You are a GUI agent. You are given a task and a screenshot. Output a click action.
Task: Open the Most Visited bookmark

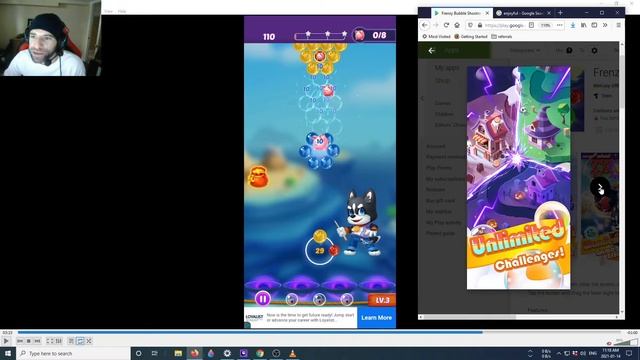tap(436, 36)
